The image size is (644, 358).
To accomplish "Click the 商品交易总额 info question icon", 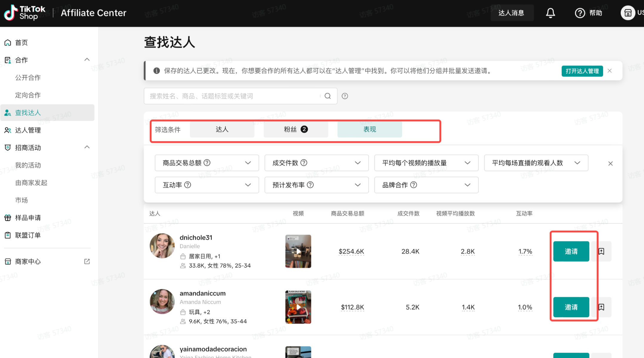I will pos(207,163).
